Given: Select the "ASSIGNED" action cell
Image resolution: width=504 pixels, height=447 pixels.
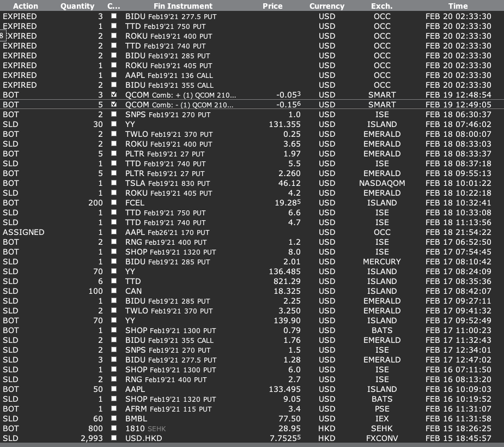Looking at the screenshot, I should tap(23, 232).
